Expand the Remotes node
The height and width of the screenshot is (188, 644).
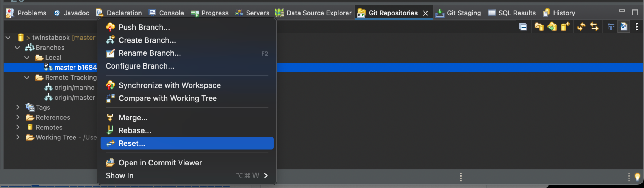18,127
